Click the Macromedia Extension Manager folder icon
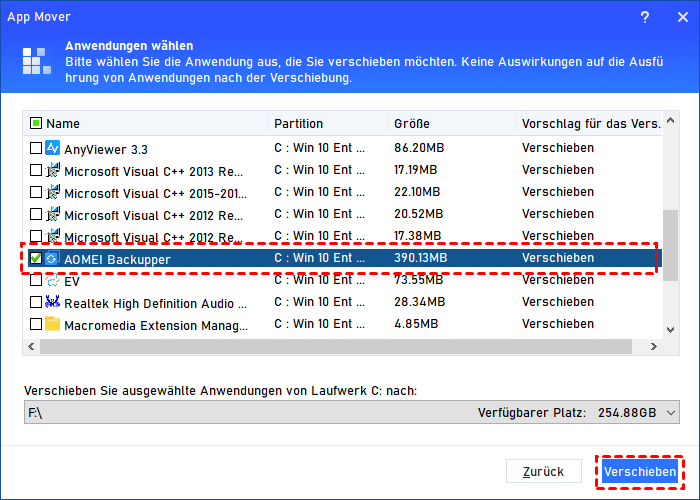Image resolution: width=700 pixels, height=500 pixels. click(x=52, y=324)
